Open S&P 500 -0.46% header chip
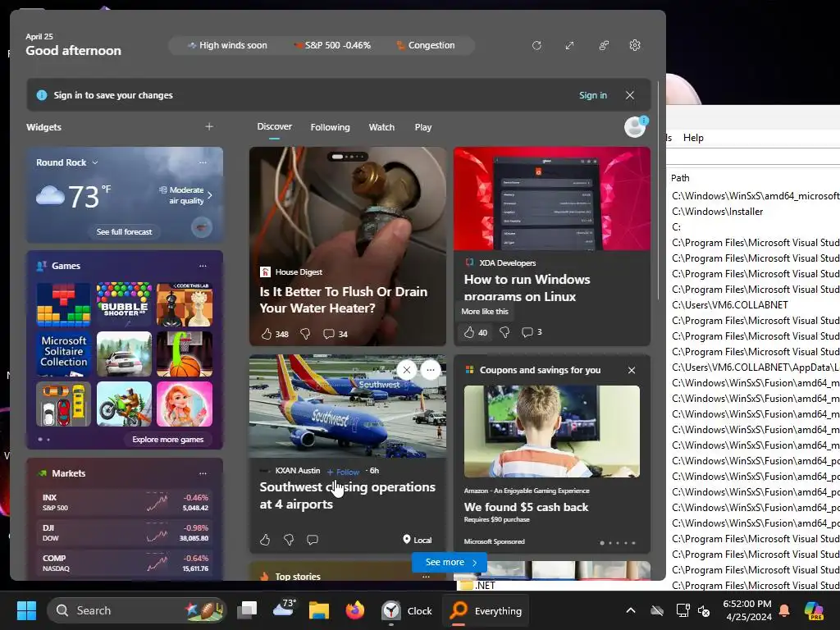Image resolution: width=840 pixels, height=630 pixels. tap(332, 46)
